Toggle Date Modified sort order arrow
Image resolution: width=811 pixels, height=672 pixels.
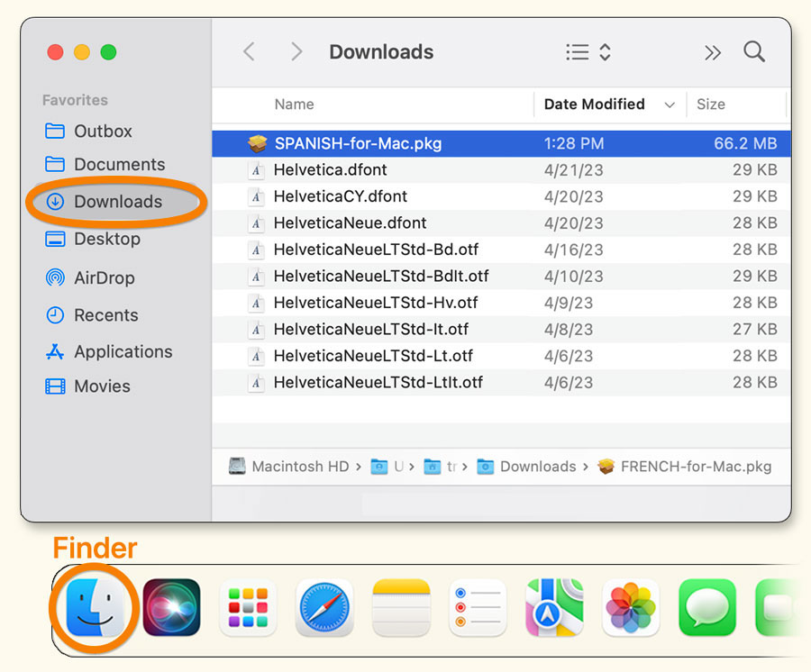pyautogui.click(x=670, y=104)
